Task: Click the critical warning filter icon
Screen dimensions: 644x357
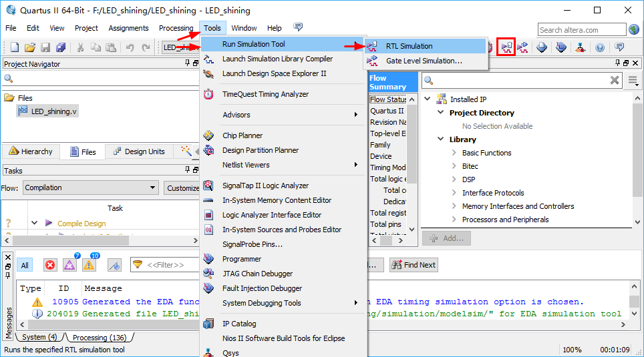Action: tap(70, 265)
